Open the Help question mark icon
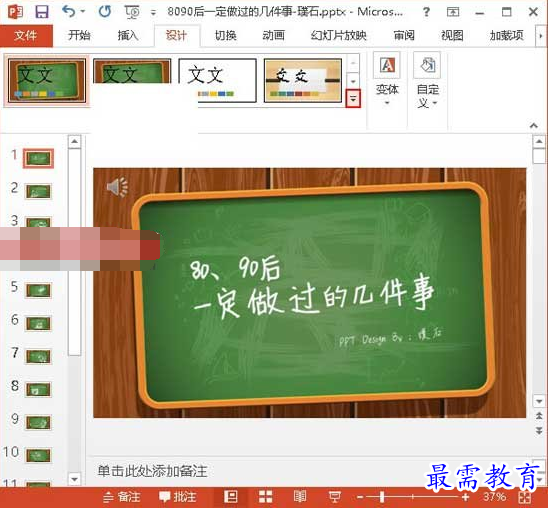The height and width of the screenshot is (508, 548). [x=426, y=13]
